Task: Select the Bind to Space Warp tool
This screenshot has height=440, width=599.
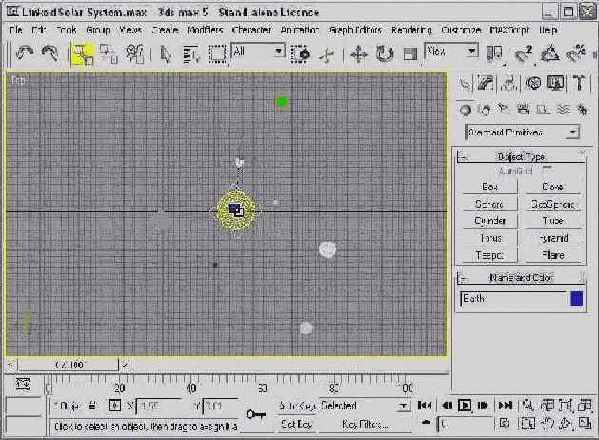Action: (135, 53)
